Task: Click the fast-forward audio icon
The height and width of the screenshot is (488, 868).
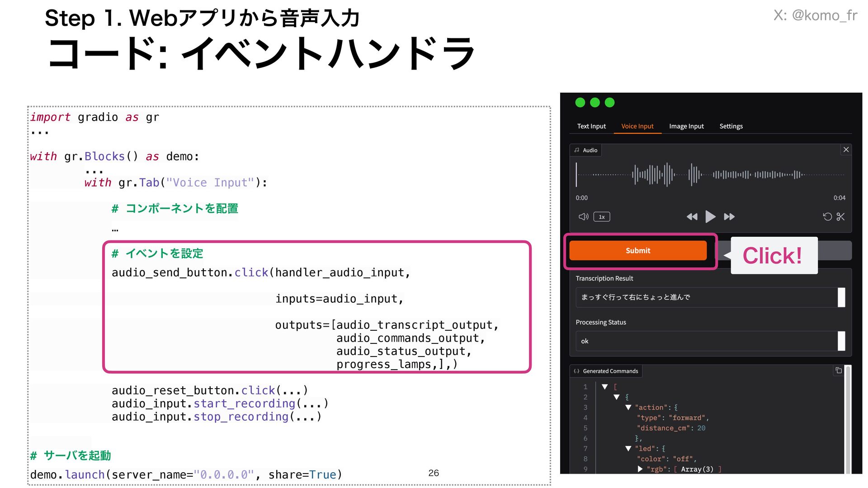Action: [x=729, y=217]
